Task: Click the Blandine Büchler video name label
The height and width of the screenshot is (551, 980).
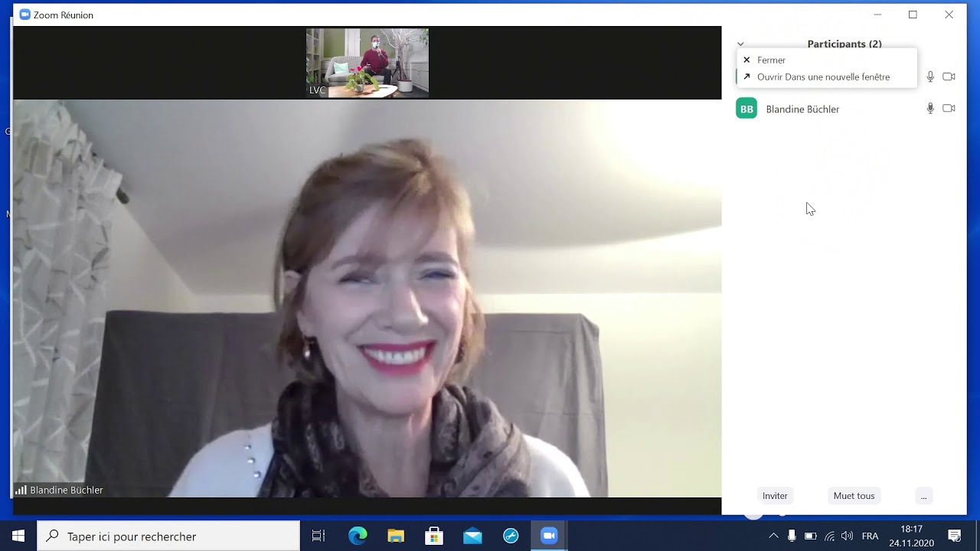Action: point(67,490)
